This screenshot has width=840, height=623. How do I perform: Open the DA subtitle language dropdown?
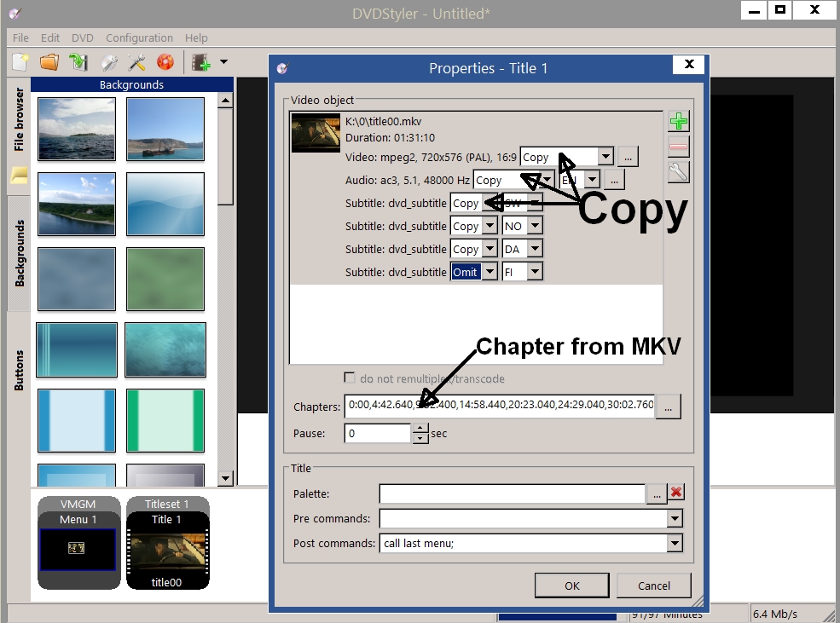point(535,249)
